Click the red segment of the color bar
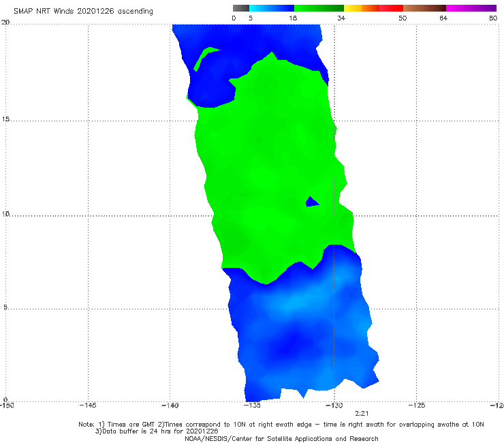The image size is (504, 443). [391, 8]
